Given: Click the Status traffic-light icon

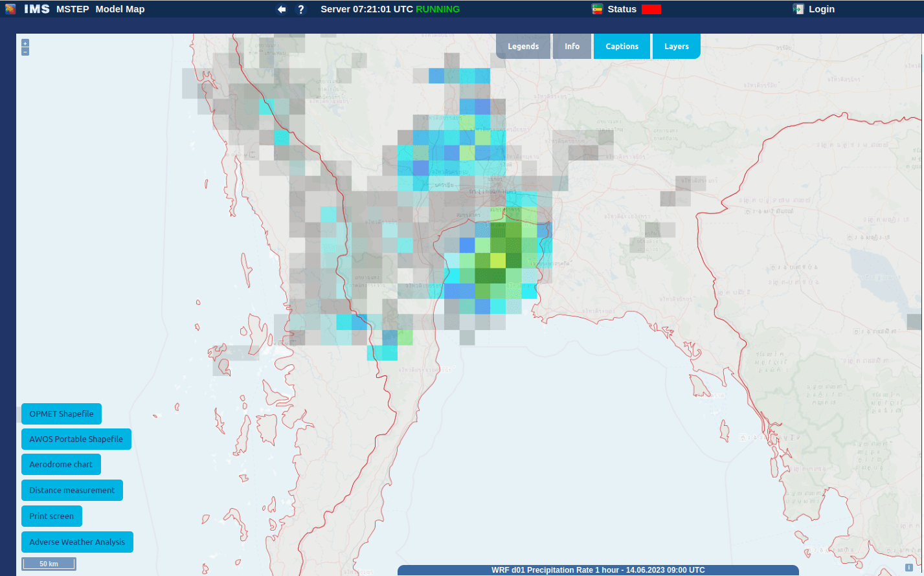Looking at the screenshot, I should 596,9.
